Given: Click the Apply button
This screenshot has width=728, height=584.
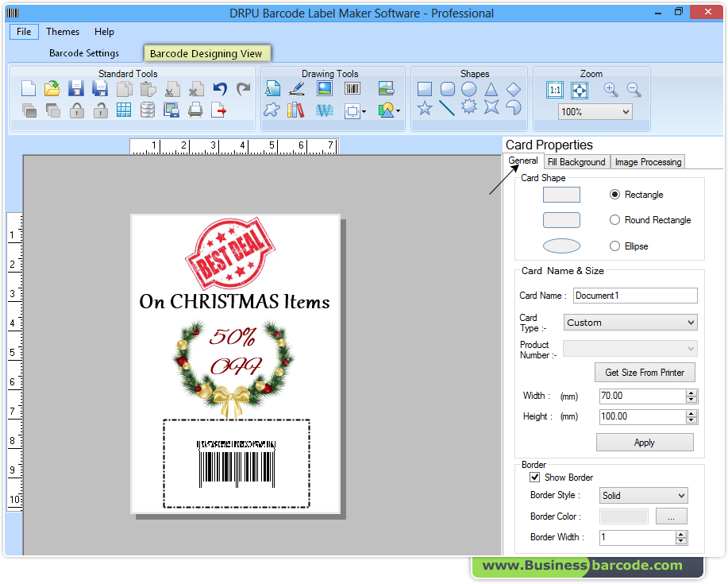Looking at the screenshot, I should pos(645,443).
